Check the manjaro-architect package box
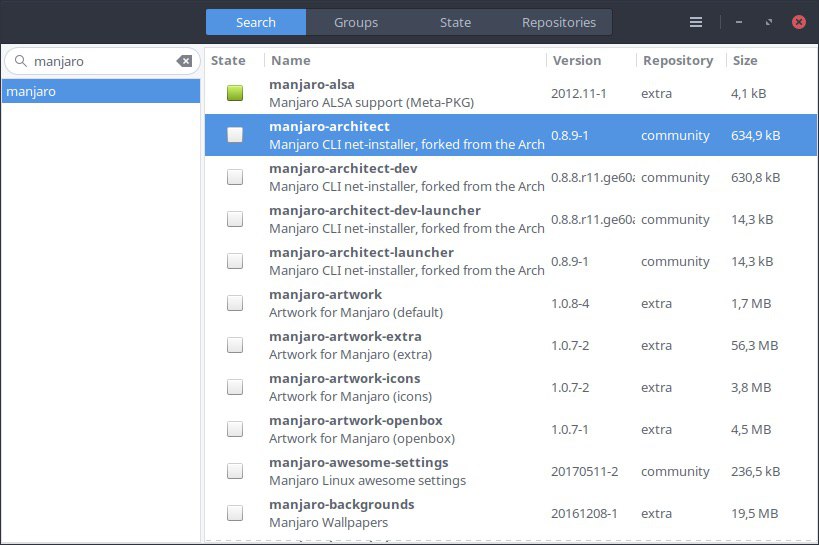Viewport: 819px width, 545px height. [x=235, y=135]
